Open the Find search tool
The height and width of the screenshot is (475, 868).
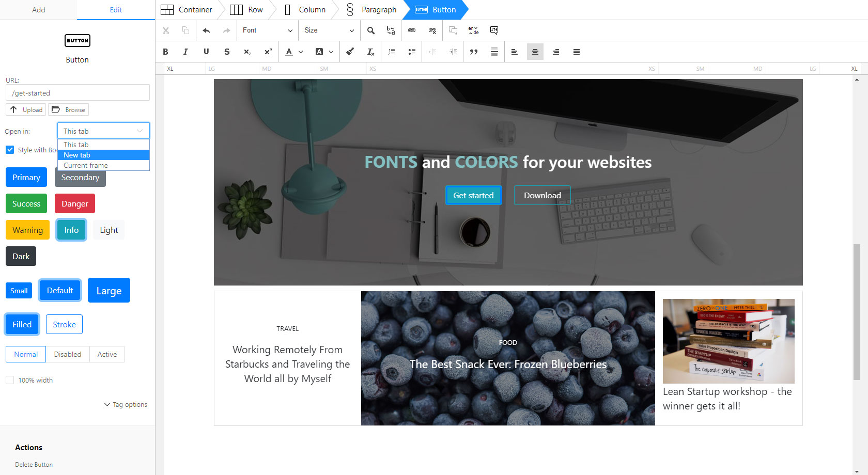pos(371,30)
